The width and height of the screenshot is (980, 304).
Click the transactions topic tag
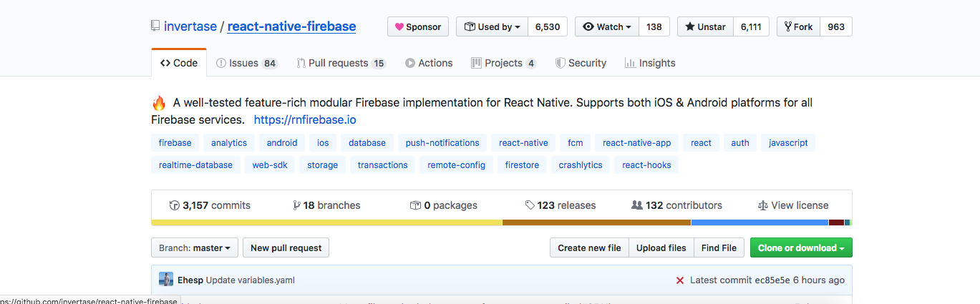point(383,165)
